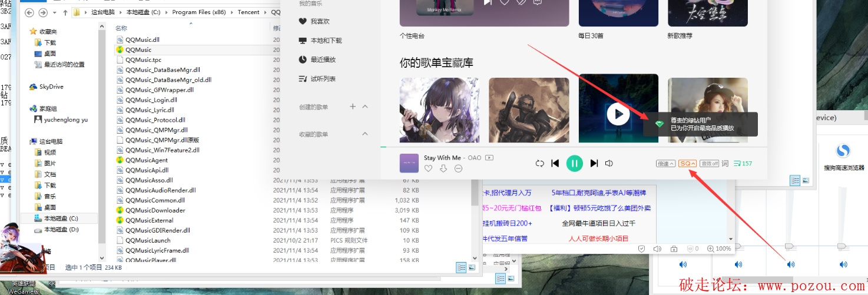Select the QQMusic application file
868x295 pixels.
(139, 50)
